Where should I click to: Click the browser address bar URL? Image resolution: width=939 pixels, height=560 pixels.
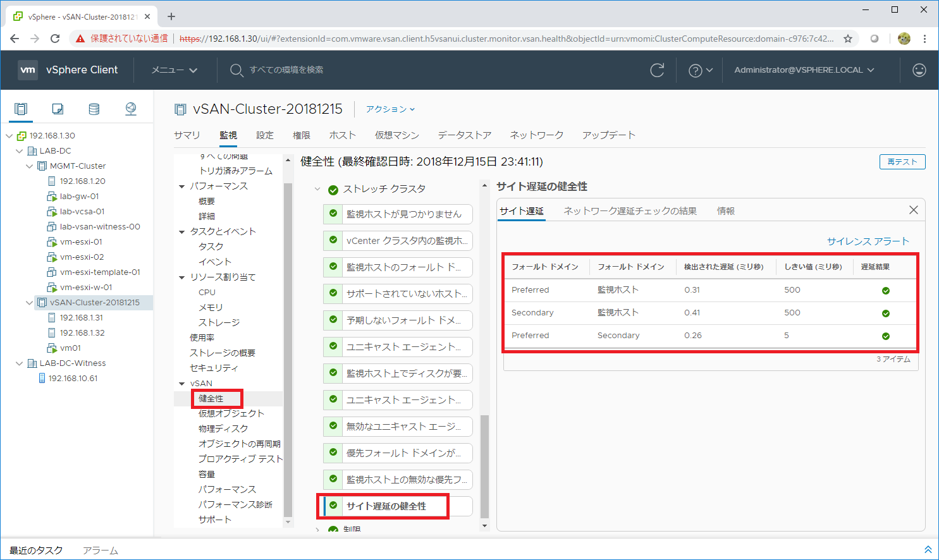506,39
